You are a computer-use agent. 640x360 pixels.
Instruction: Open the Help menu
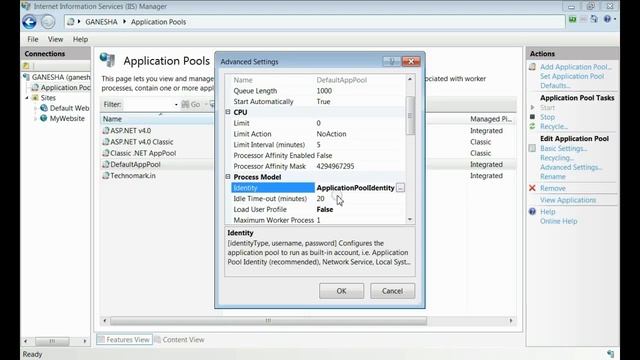80,39
